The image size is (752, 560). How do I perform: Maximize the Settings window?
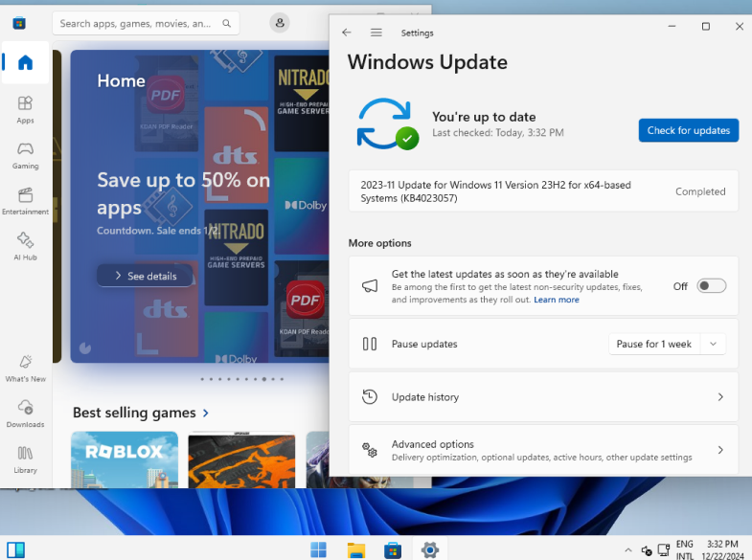(x=705, y=27)
